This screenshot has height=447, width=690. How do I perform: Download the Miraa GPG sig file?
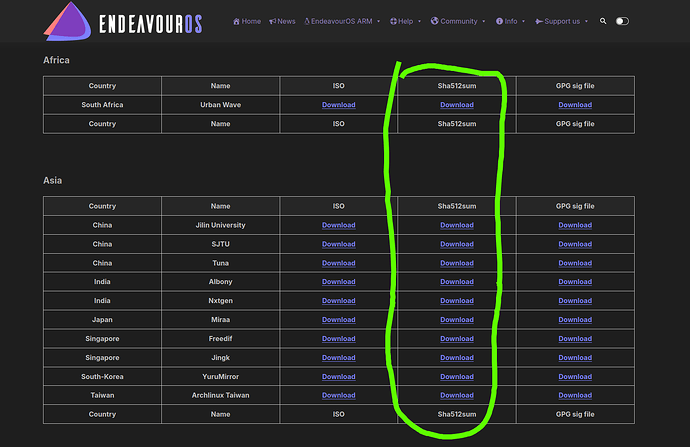575,319
